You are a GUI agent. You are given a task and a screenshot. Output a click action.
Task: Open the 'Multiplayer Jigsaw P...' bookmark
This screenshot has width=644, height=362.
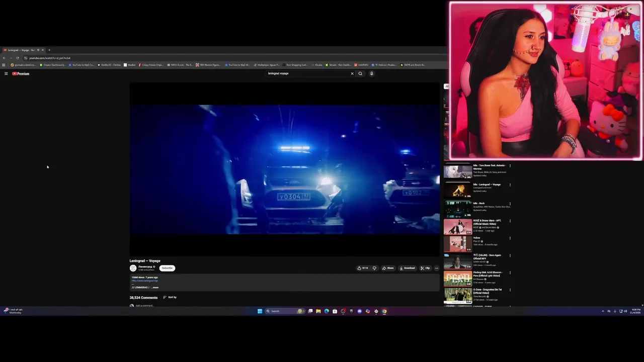[x=267, y=65]
